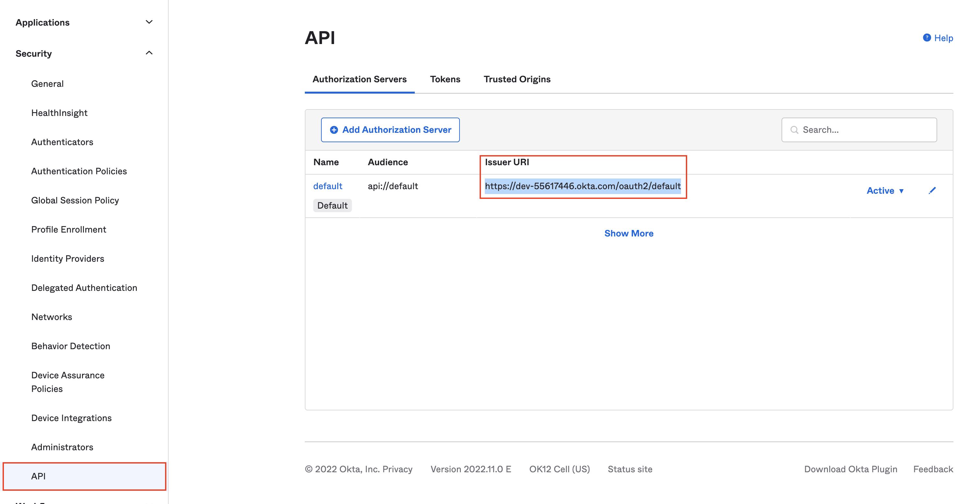This screenshot has height=504, width=980.
Task: Open the default authorization server link
Action: 328,186
